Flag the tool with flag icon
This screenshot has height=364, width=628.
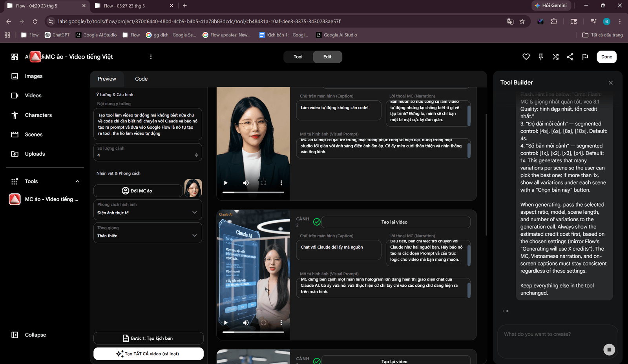585,57
